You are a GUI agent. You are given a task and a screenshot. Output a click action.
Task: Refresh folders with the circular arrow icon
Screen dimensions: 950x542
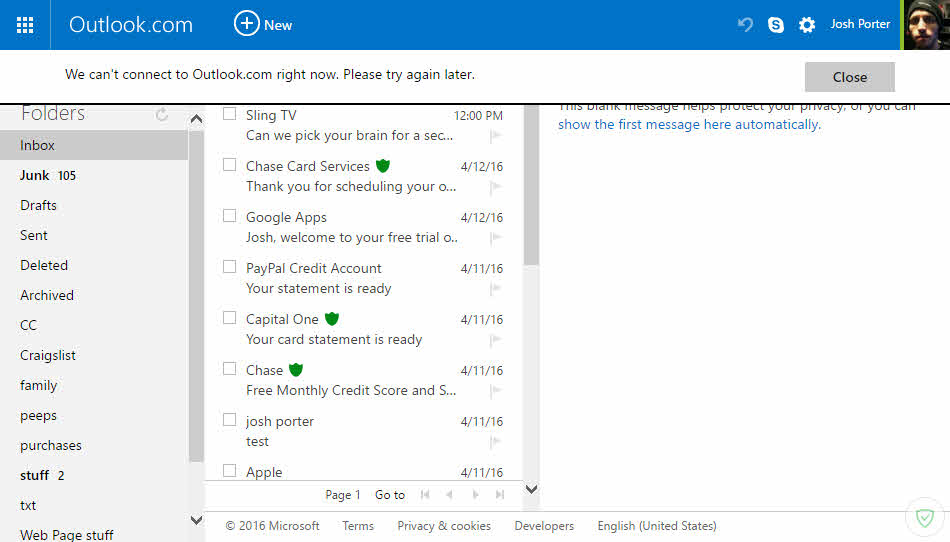(162, 115)
